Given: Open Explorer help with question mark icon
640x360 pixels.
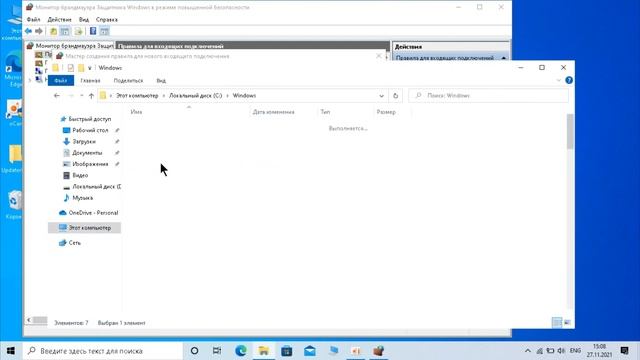Looking at the screenshot, I should [x=569, y=80].
